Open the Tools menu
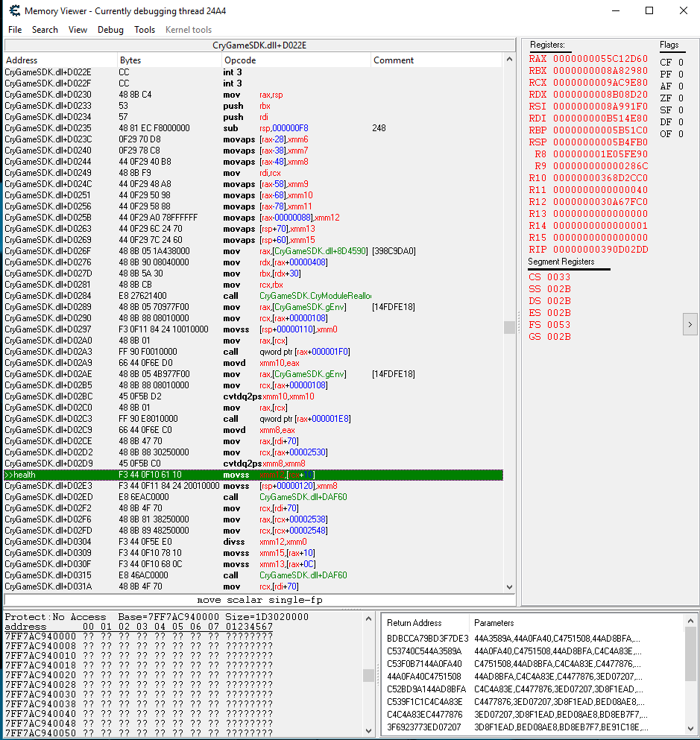This screenshot has height=740, width=700. tap(145, 30)
